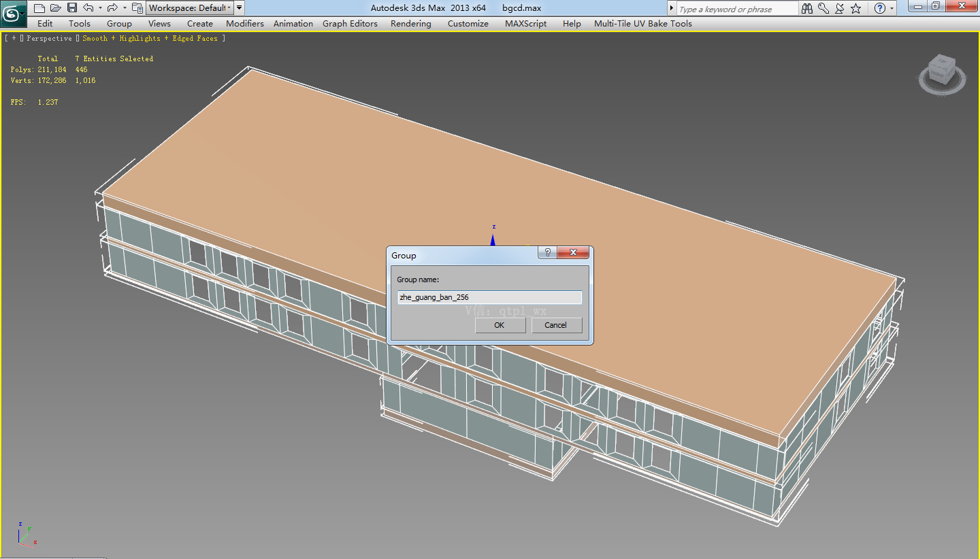Click the Perspective viewport label
This screenshot has height=559, width=980.
tap(49, 39)
